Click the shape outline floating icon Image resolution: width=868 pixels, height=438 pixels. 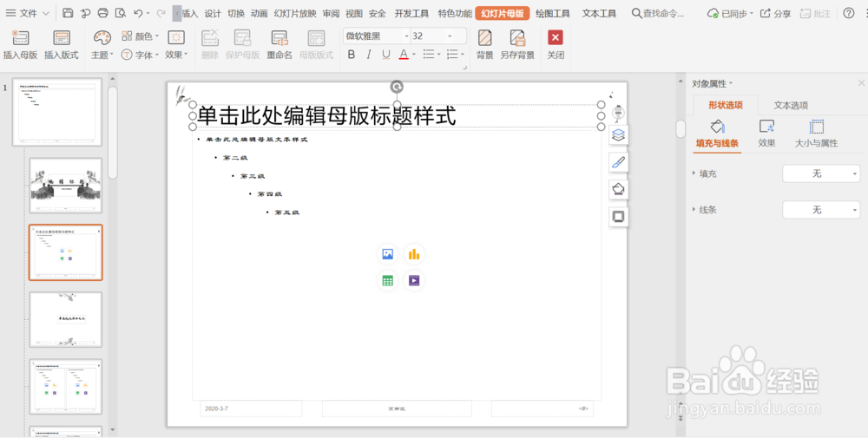618,216
